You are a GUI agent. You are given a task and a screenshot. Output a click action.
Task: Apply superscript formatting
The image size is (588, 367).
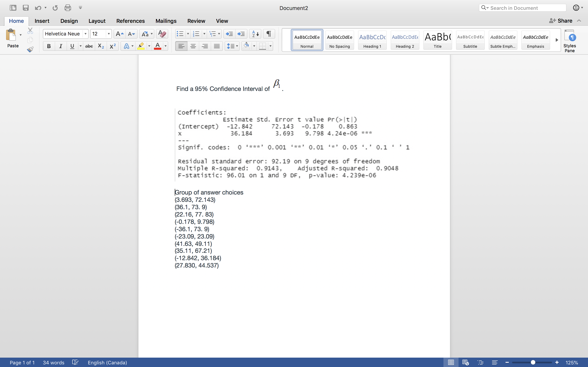tap(112, 46)
